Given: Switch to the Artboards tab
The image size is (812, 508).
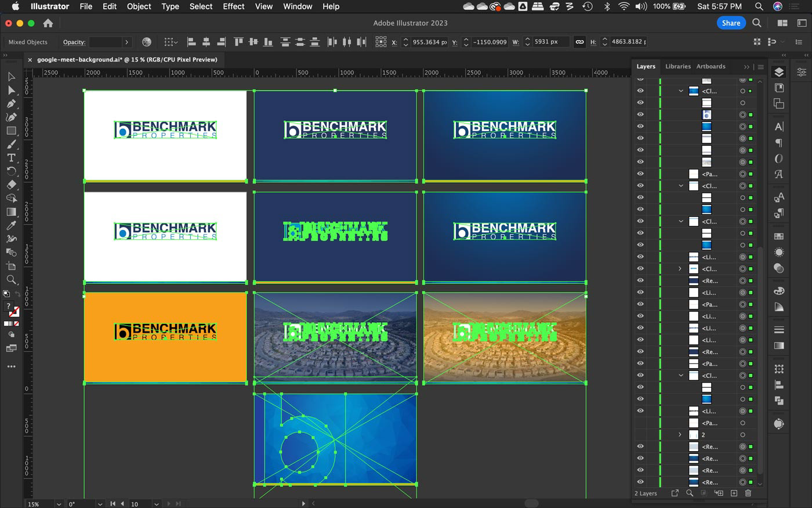Looking at the screenshot, I should point(710,66).
